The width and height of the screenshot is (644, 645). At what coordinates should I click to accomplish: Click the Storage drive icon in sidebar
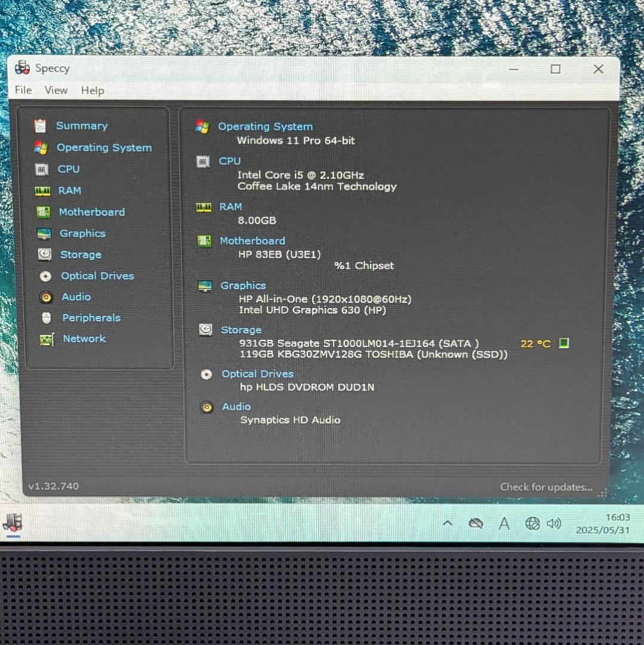(44, 254)
